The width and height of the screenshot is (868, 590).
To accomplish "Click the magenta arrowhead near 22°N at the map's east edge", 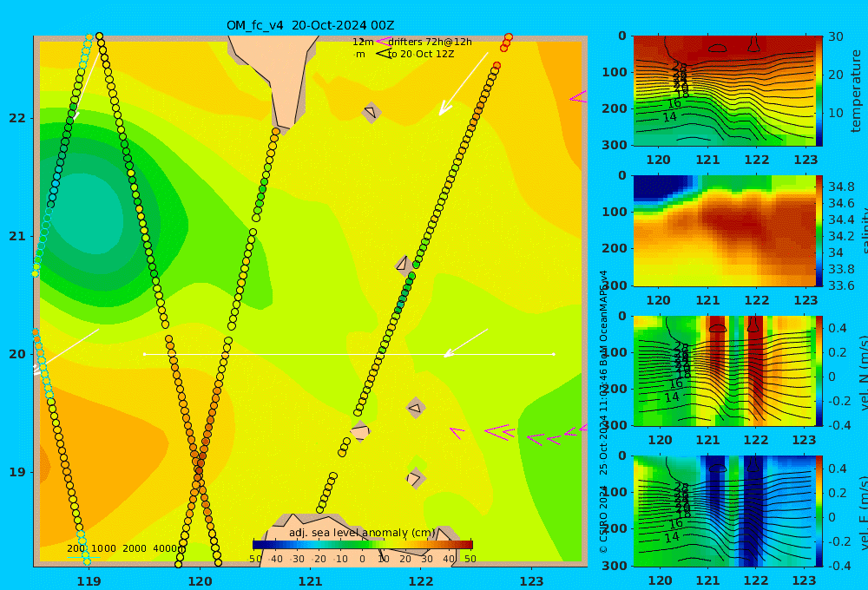I will [578, 97].
